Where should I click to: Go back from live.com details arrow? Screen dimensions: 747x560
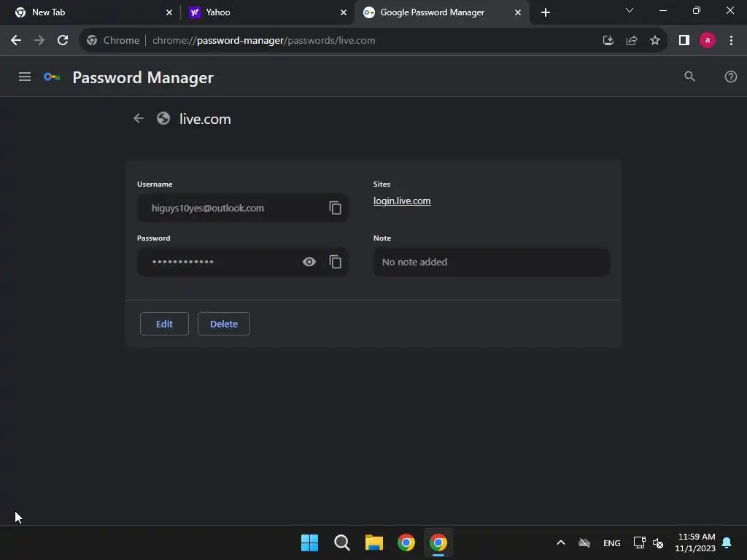click(x=139, y=118)
